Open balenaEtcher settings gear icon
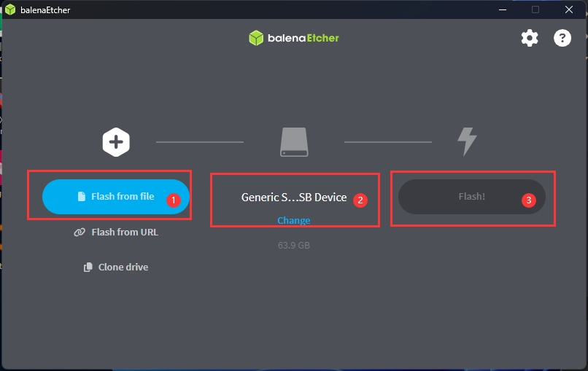This screenshot has height=371, width=588. click(529, 38)
